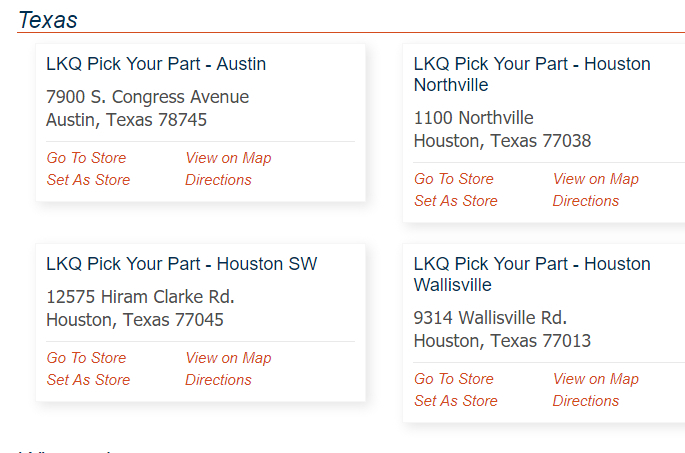685x453 pixels.
Task: Click the Houston SW store card title
Action: pyautogui.click(x=181, y=264)
